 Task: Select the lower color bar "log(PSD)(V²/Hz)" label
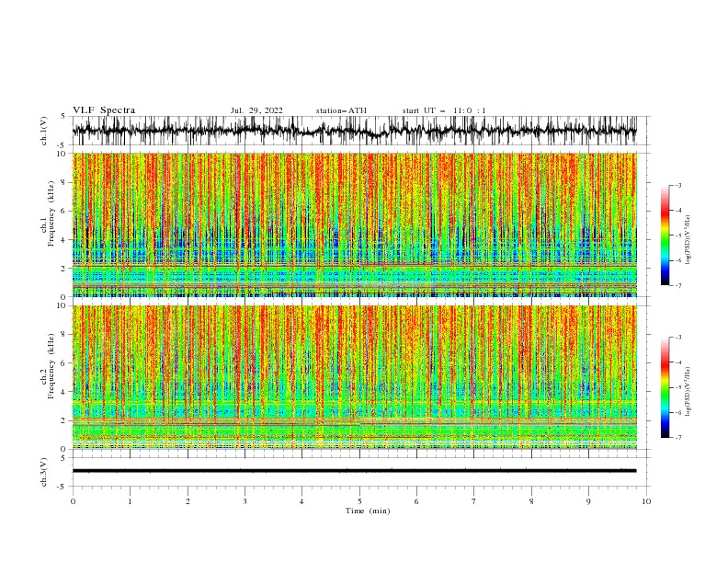(688, 392)
